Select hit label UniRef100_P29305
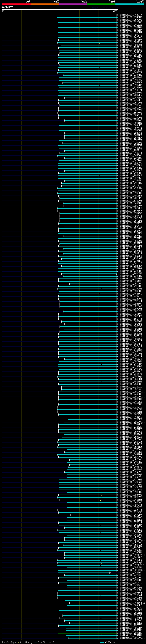Image resolution: width=146 pixels, height=644 pixels. pyautogui.click(x=131, y=331)
